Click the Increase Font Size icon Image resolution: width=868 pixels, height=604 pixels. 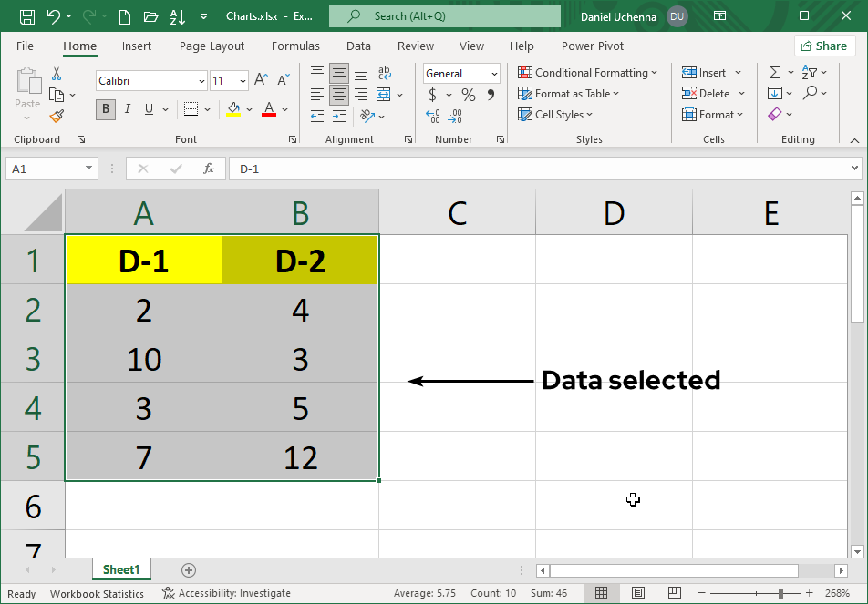pyautogui.click(x=261, y=81)
